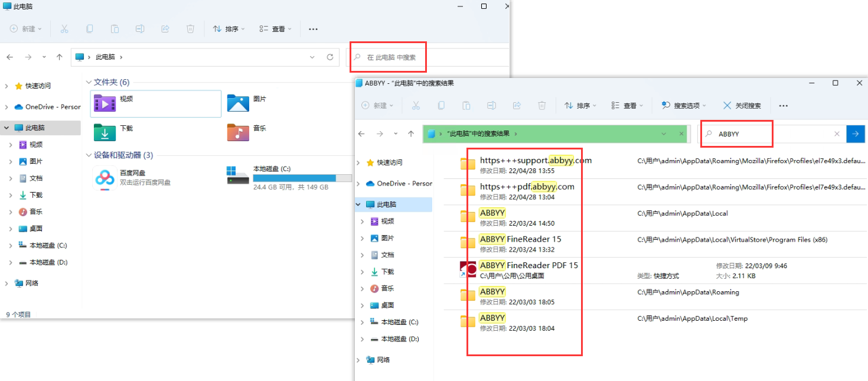Open ABBYY FineReader PDF 15 shortcut
868x381 pixels.
pos(528,265)
